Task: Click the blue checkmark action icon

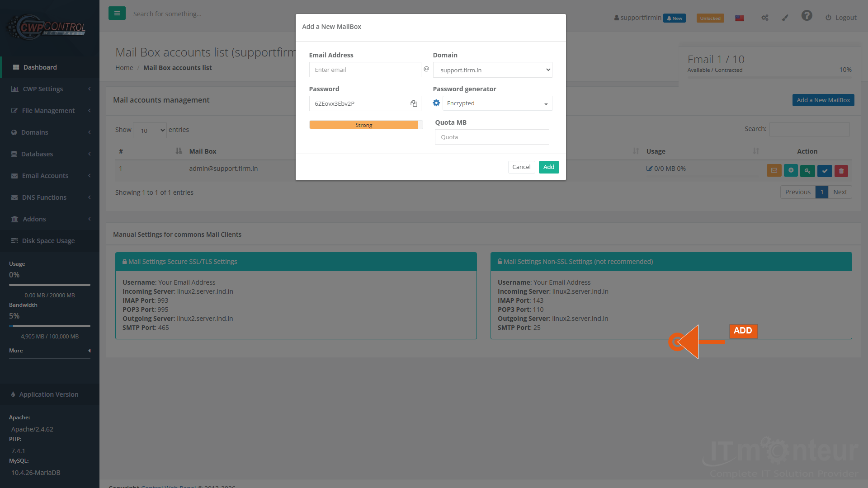Action: pos(825,170)
